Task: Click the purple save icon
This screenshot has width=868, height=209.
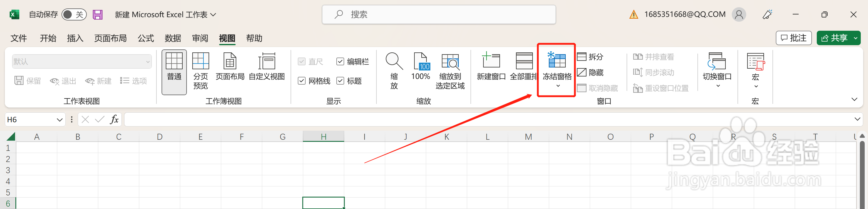Action: (98, 14)
